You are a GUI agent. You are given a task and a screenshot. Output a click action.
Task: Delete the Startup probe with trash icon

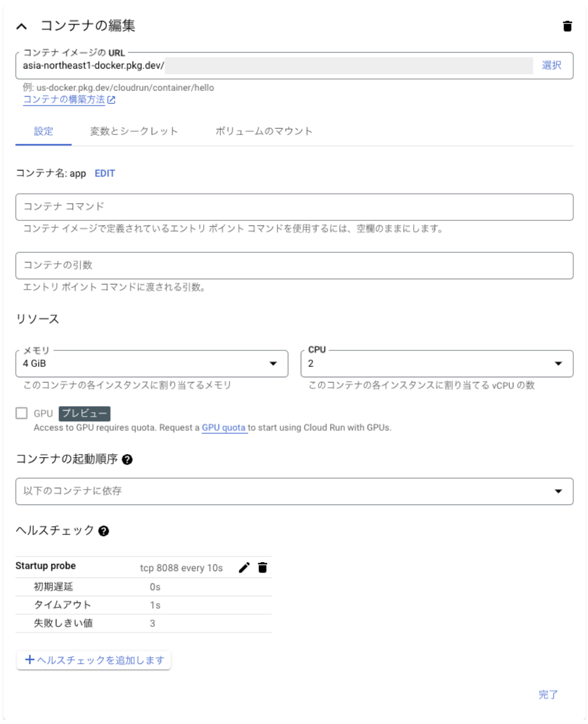(x=262, y=568)
